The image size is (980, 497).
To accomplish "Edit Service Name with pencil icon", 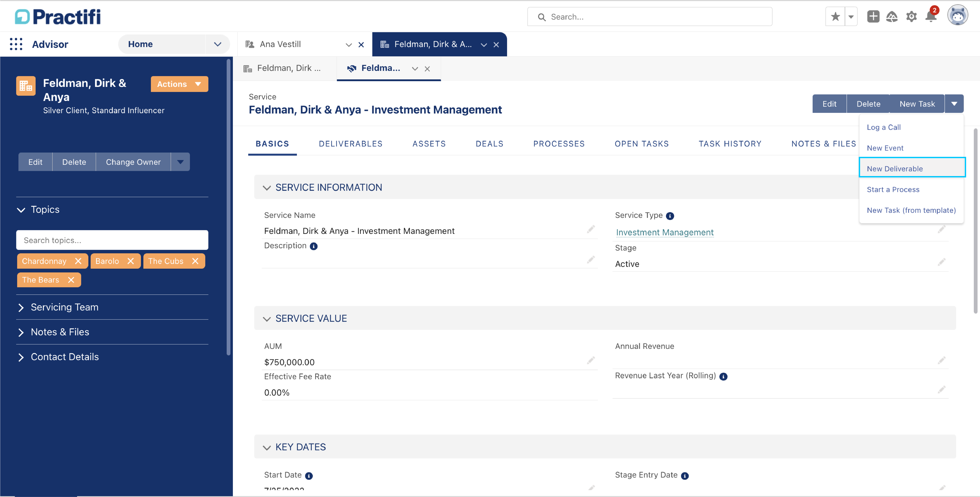I will pyautogui.click(x=591, y=229).
